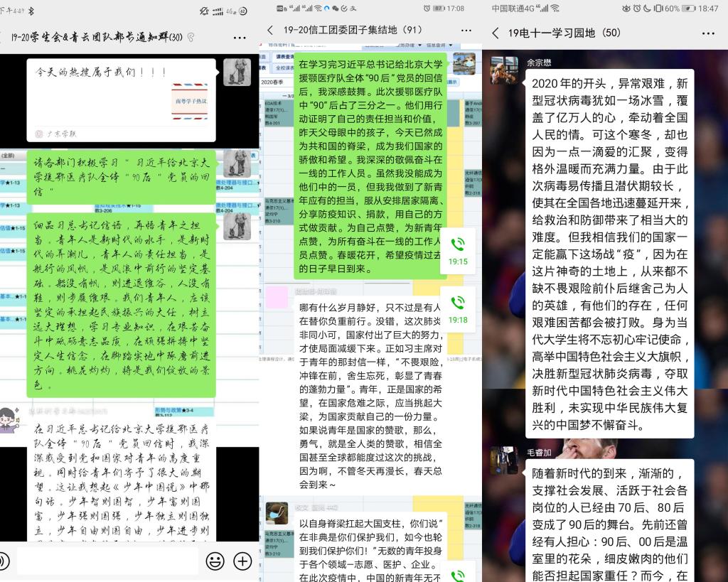Open the plus attachment menu in the 19-20学生会 chat
Image resolution: width=728 pixels, height=582 pixels.
242,561
